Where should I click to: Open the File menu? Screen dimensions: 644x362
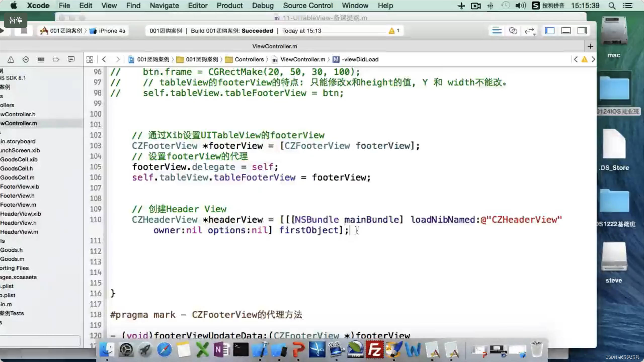click(64, 6)
